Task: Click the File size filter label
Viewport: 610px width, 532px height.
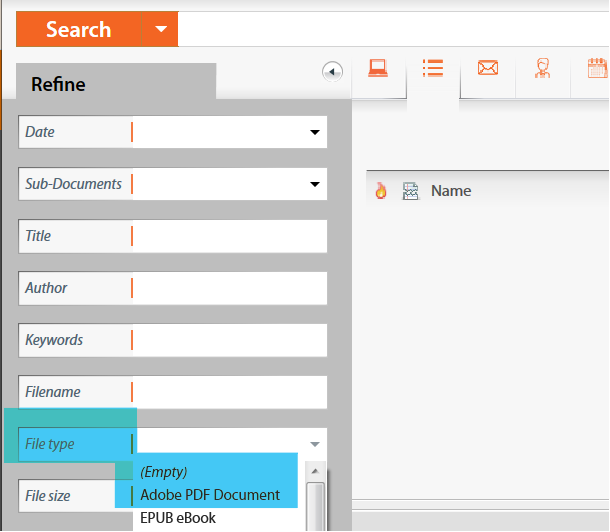Action: 48,496
